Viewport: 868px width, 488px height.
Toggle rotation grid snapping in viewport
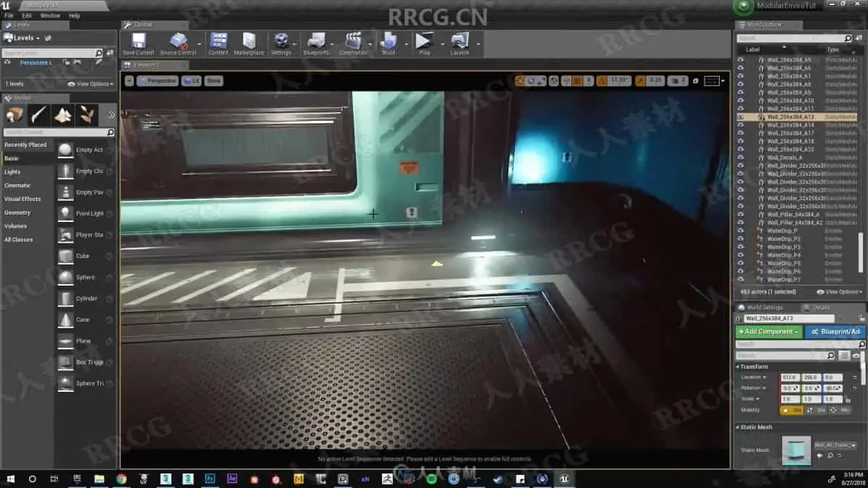pos(602,81)
